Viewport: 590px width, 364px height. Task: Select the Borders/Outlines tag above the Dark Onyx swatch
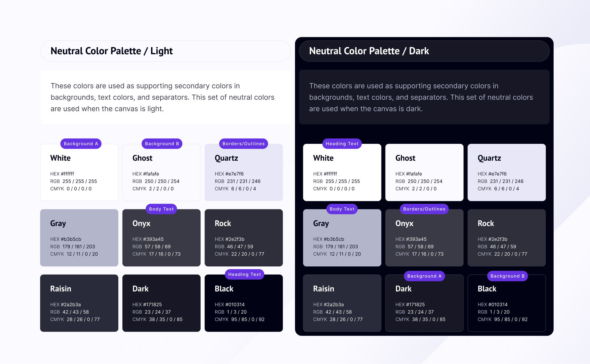point(424,209)
